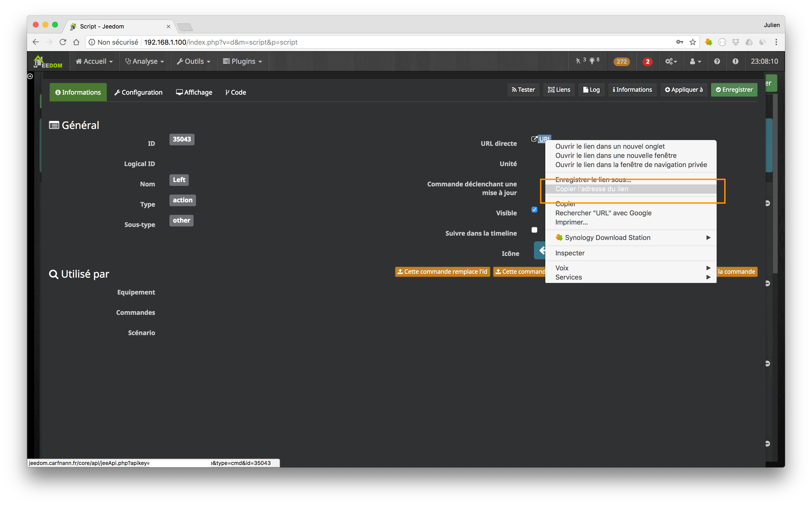This screenshot has width=812, height=506.
Task: Select Copier l'adresse du lien
Action: point(592,189)
